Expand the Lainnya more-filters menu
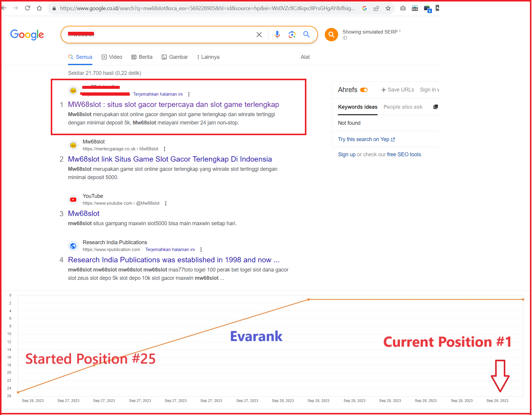This screenshot has height=415, width=532. (208, 57)
